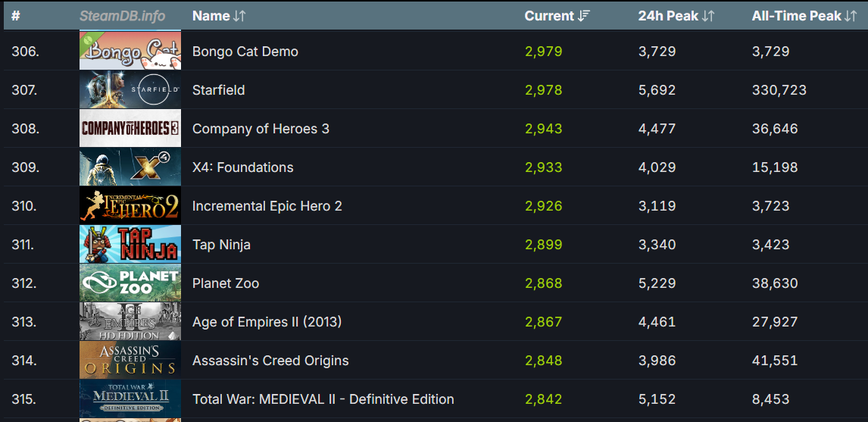The width and height of the screenshot is (868, 422).
Task: Open Planet Zoo thumbnail image
Action: pyautogui.click(x=130, y=283)
